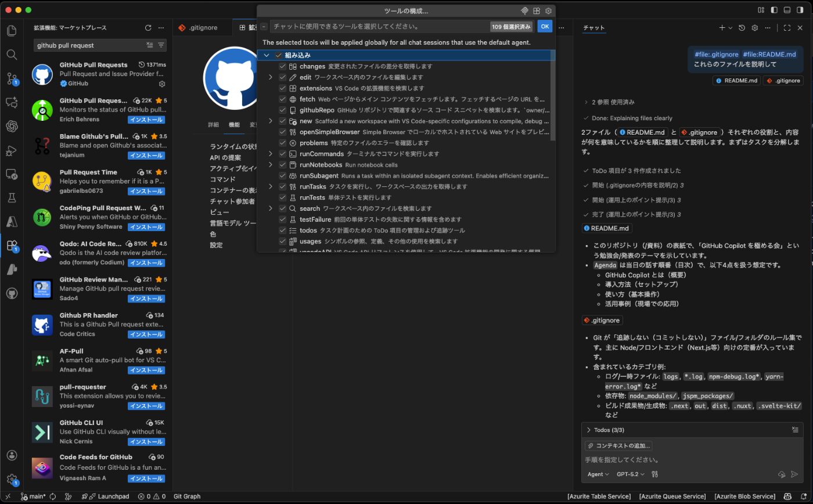The height and width of the screenshot is (504, 813).
Task: Maximize the chat panel
Action: tap(787, 28)
